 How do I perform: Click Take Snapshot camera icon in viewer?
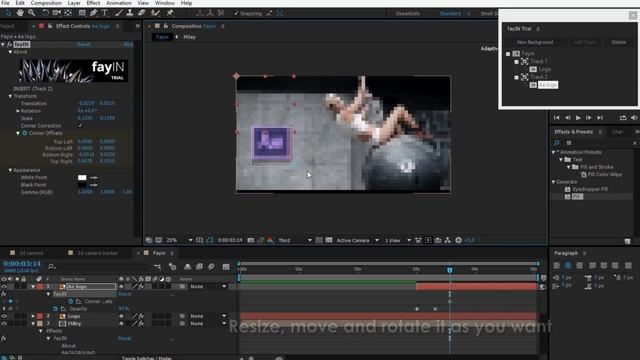pos(251,240)
